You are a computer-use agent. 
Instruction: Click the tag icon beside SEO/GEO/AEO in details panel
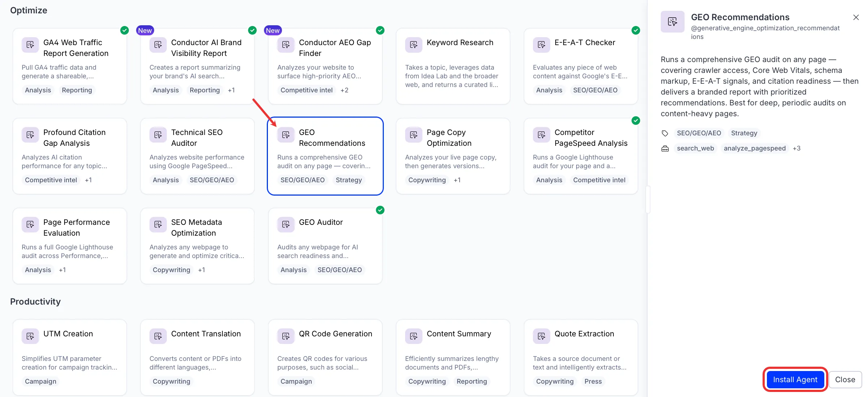coord(665,133)
